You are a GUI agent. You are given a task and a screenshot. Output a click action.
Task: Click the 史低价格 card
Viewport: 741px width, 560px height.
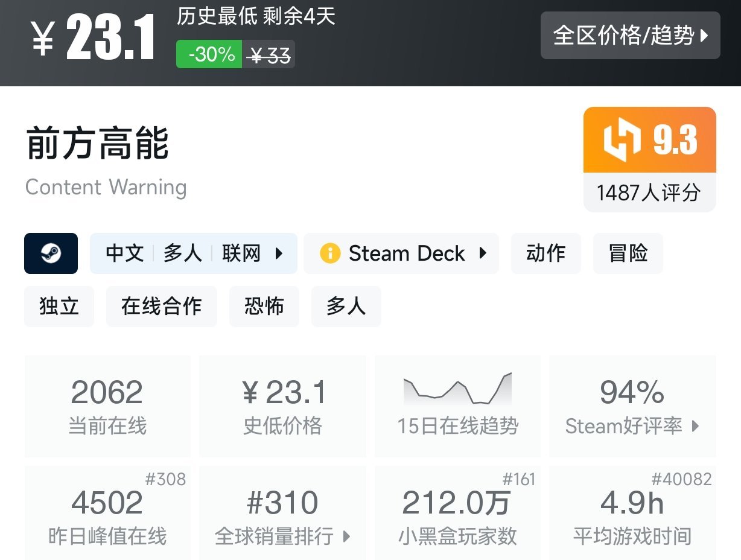click(282, 406)
